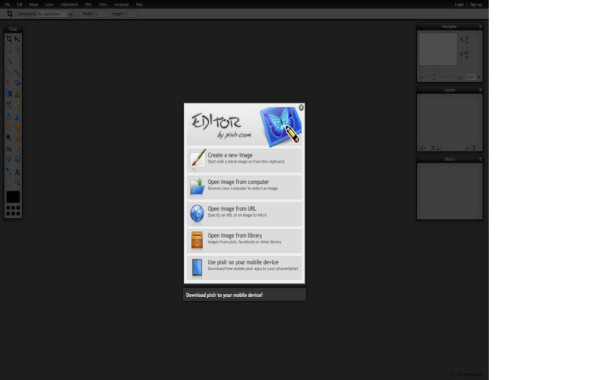Open the View menu
594x380 pixels.
pos(103,5)
